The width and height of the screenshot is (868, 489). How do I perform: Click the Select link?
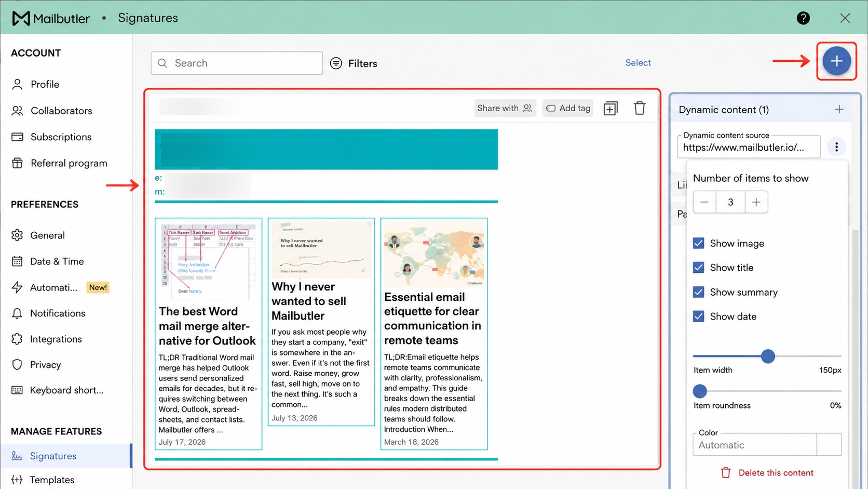click(x=638, y=62)
